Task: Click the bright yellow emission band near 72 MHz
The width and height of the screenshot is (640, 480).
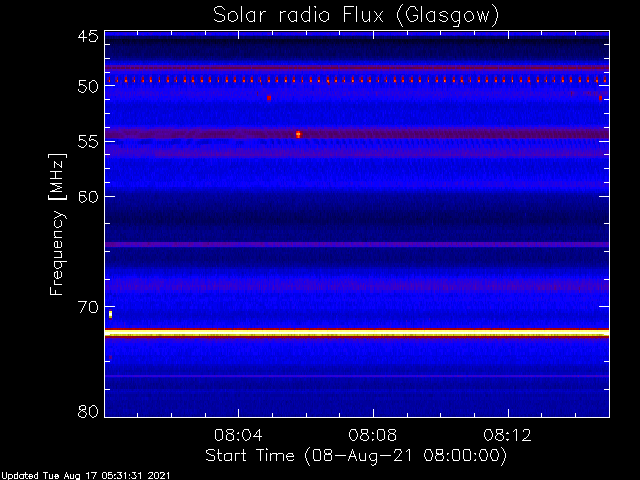Action: (x=357, y=333)
